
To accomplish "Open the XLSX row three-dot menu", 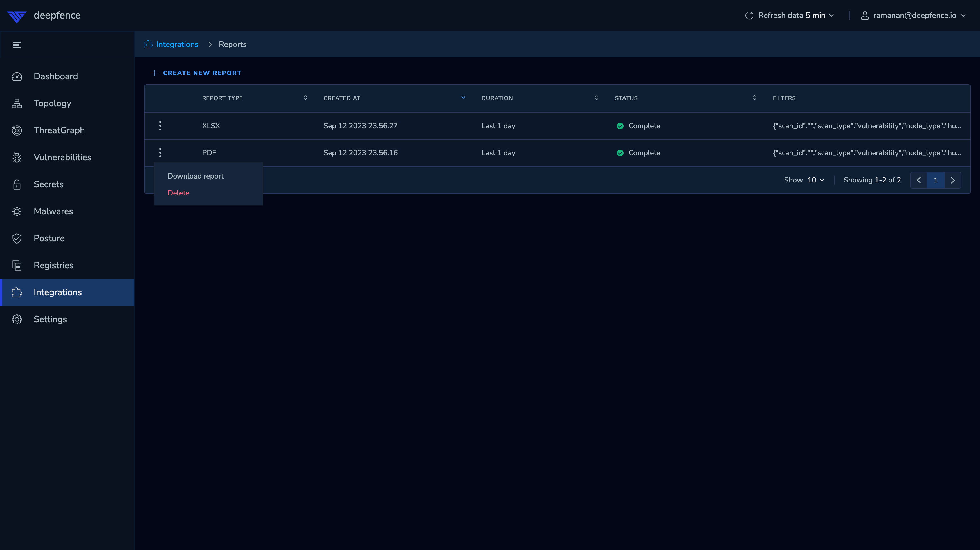I will pyautogui.click(x=160, y=126).
